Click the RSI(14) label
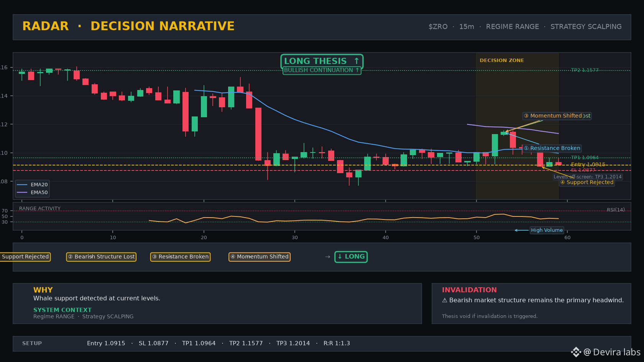 (616, 210)
